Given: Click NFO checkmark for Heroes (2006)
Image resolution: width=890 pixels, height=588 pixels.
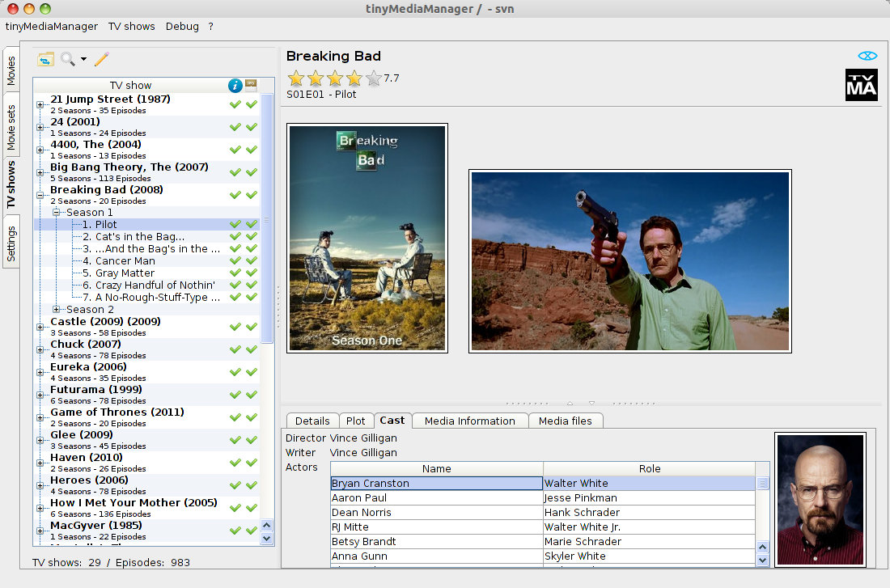Looking at the screenshot, I should (x=235, y=486).
